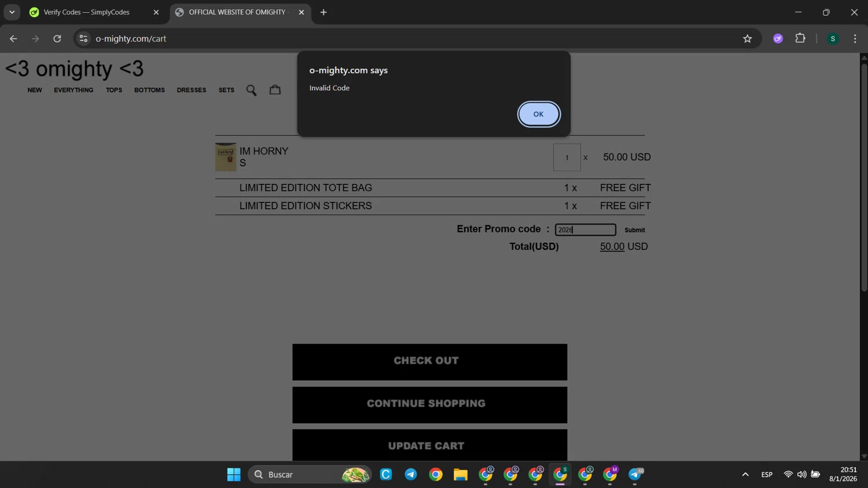Viewport: 868px width, 488px height.
Task: Change the ESP input language
Action: pyautogui.click(x=767, y=475)
